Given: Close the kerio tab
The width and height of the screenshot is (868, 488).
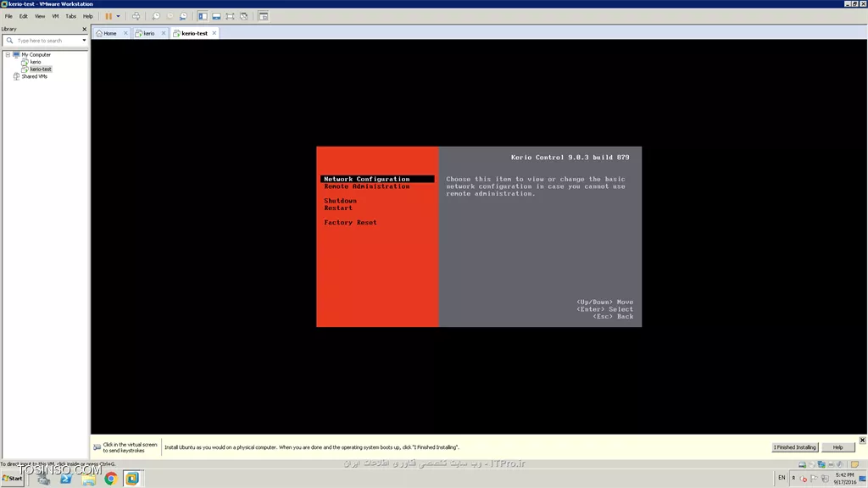Looking at the screenshot, I should [164, 33].
